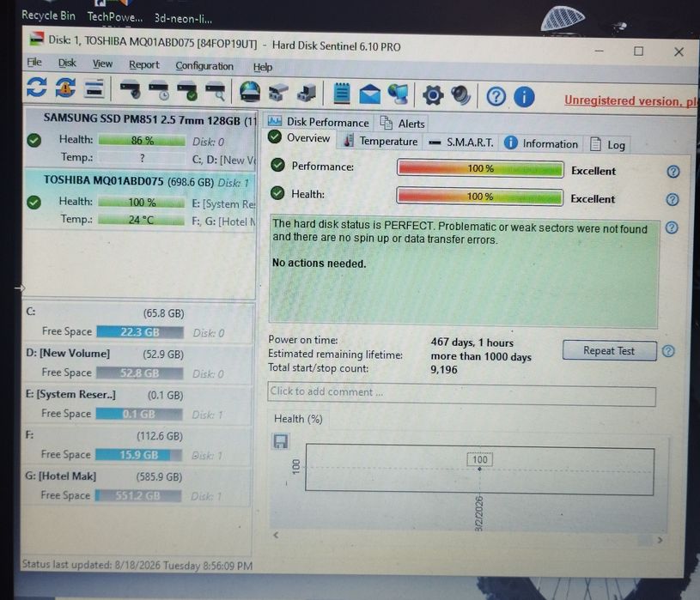This screenshot has width=700, height=600.
Task: Open the File menu
Action: [x=34, y=62]
